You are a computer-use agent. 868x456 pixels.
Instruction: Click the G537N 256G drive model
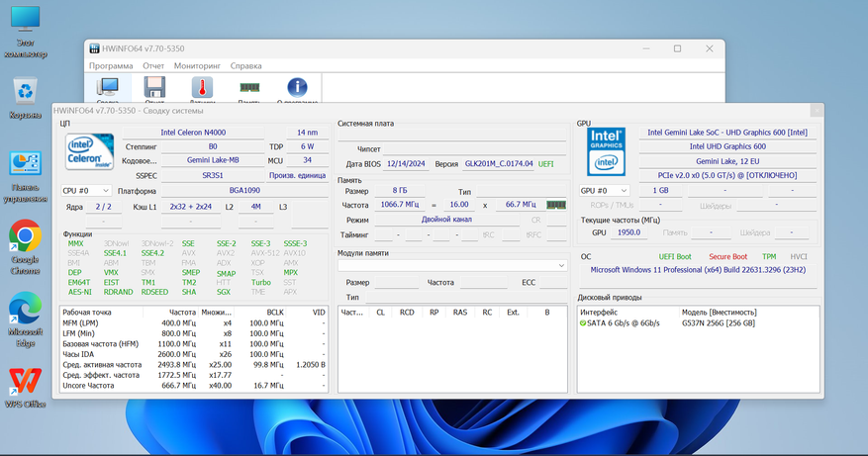718,323
